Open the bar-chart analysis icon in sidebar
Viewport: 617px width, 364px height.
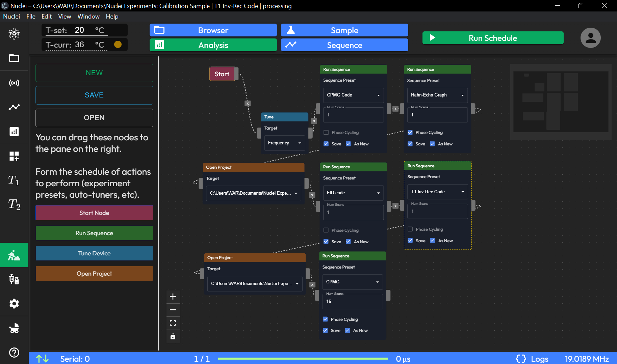click(x=14, y=132)
